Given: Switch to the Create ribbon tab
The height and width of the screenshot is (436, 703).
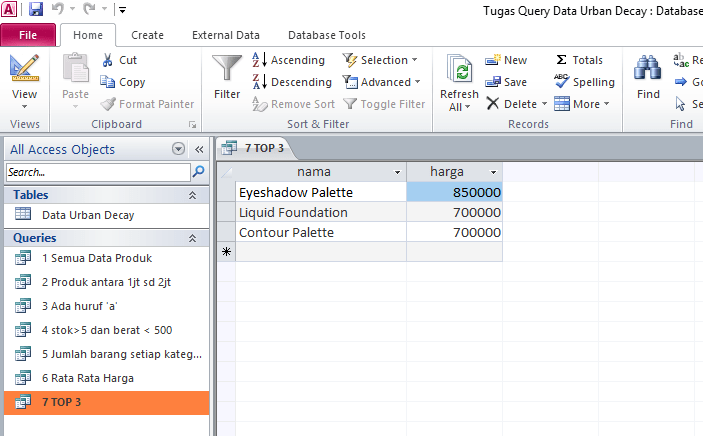Looking at the screenshot, I should 147,35.
